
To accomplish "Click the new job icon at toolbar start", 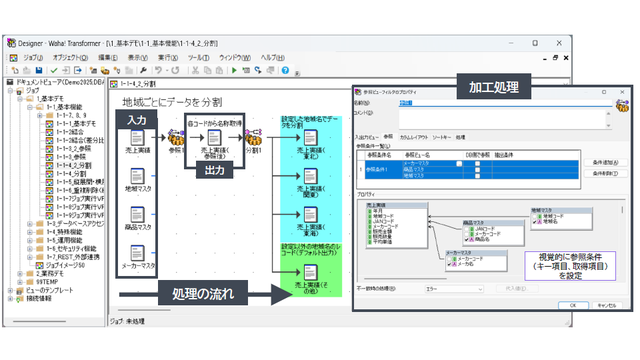I will [15, 70].
